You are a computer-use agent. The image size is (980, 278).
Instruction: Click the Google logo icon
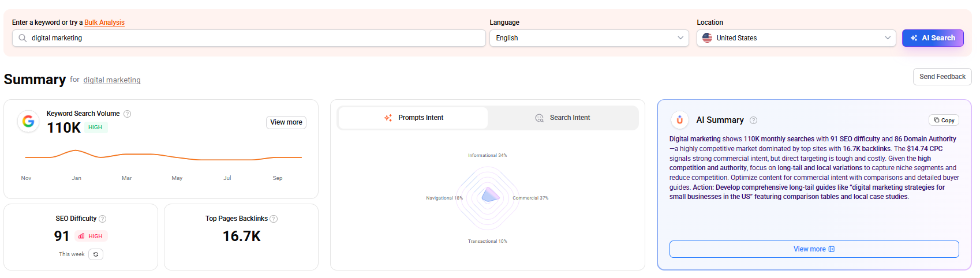(28, 121)
